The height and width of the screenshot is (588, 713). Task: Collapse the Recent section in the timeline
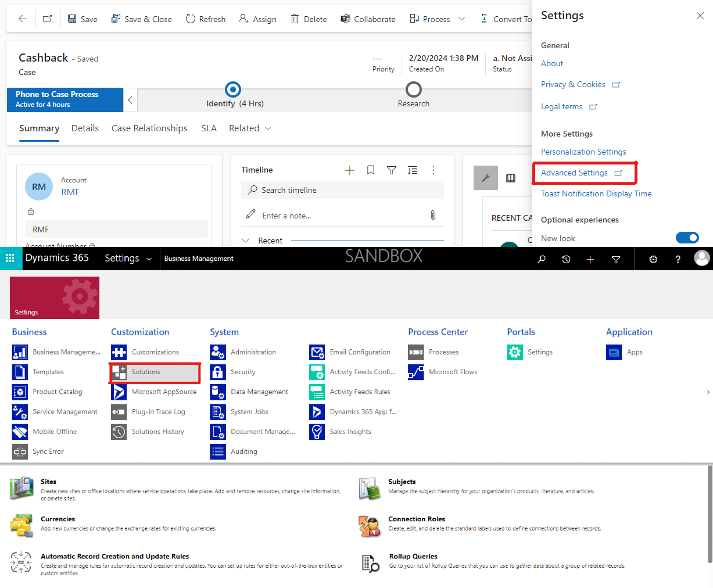coord(246,240)
